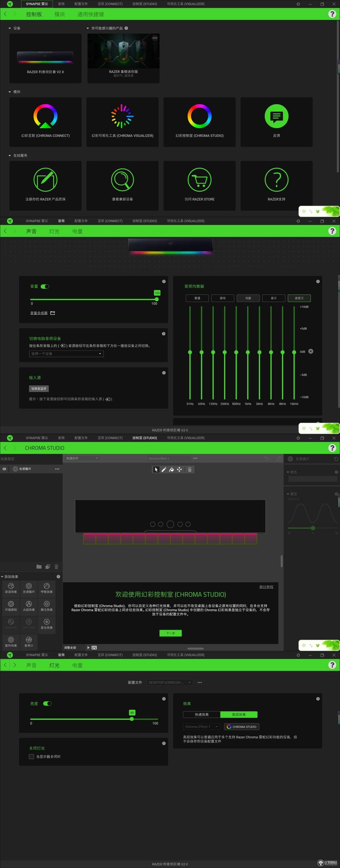Click the volume slider handle at 100
The height and width of the screenshot is (868, 340).
point(157,299)
